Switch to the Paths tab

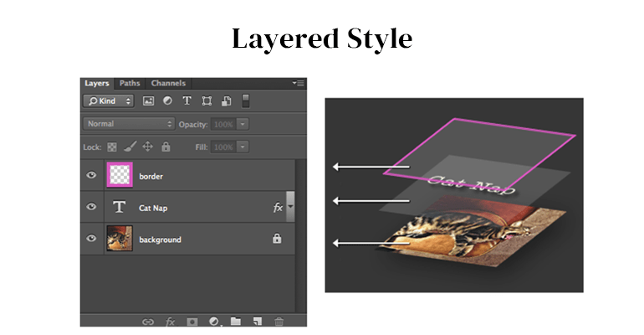click(130, 84)
